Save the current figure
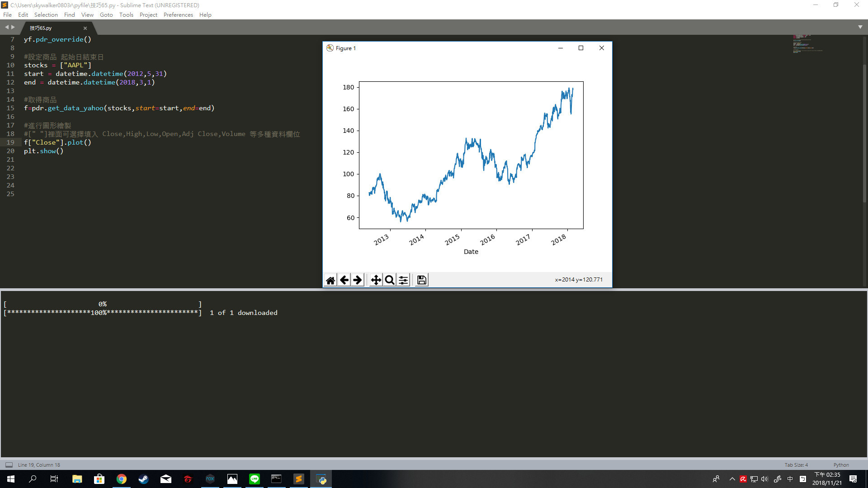Image resolution: width=868 pixels, height=488 pixels. tap(421, 280)
